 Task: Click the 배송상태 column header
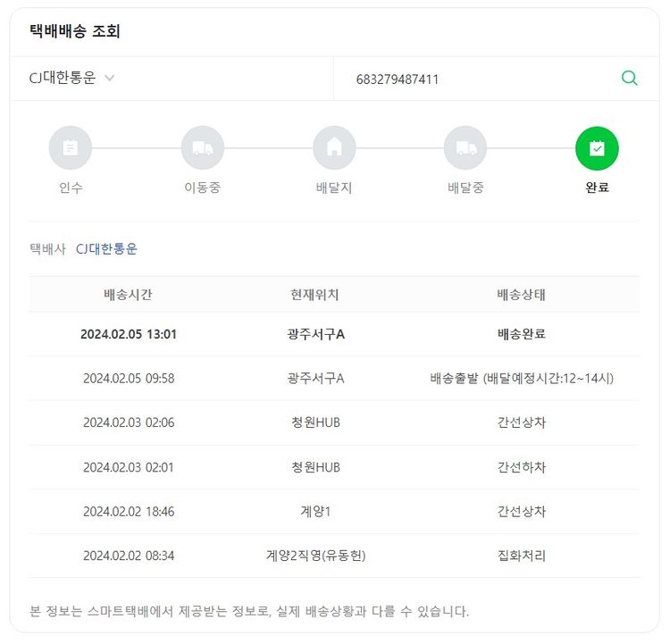click(521, 295)
